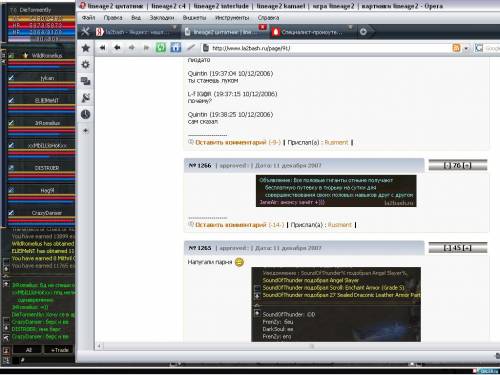This screenshot has height=375, width=500.
Task: Switch to the lineage2 цитатник tab
Action: (x=222, y=32)
